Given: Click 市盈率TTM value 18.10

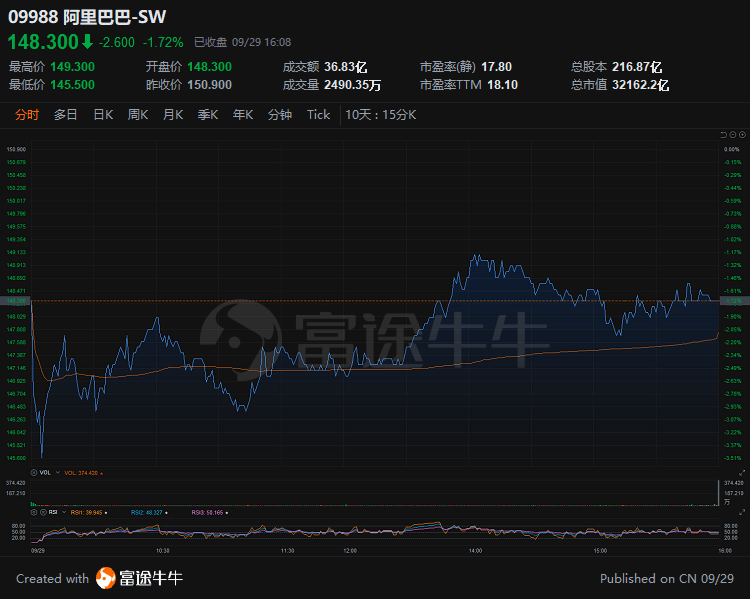Looking at the screenshot, I should (x=503, y=85).
